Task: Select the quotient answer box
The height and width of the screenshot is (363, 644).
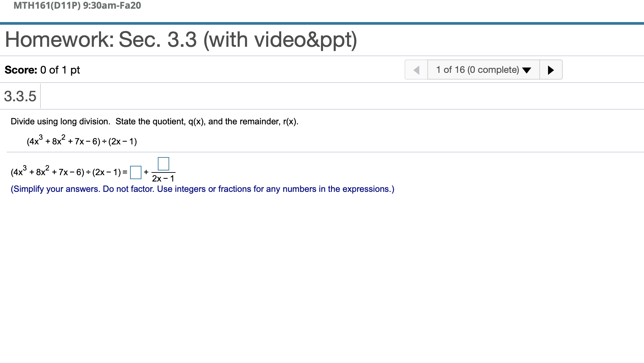Action: 136,172
